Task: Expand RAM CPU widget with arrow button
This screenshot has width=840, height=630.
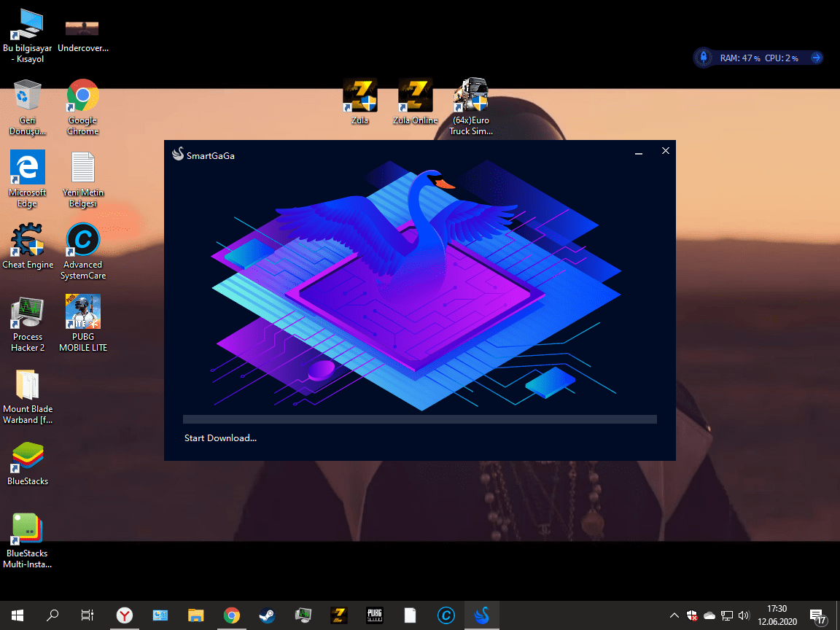Action: pyautogui.click(x=816, y=58)
